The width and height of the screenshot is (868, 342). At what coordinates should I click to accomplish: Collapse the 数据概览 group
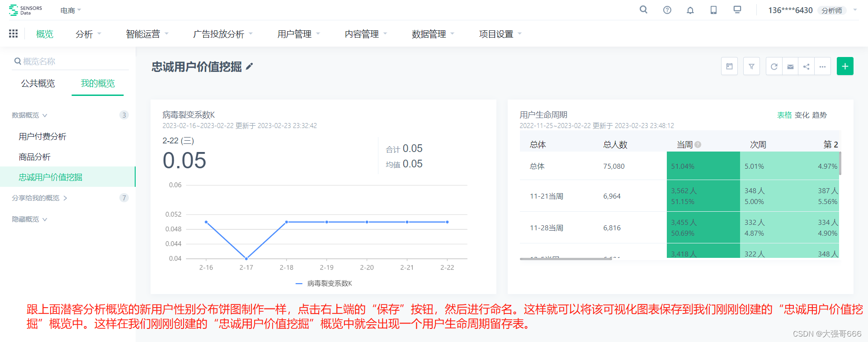click(29, 115)
